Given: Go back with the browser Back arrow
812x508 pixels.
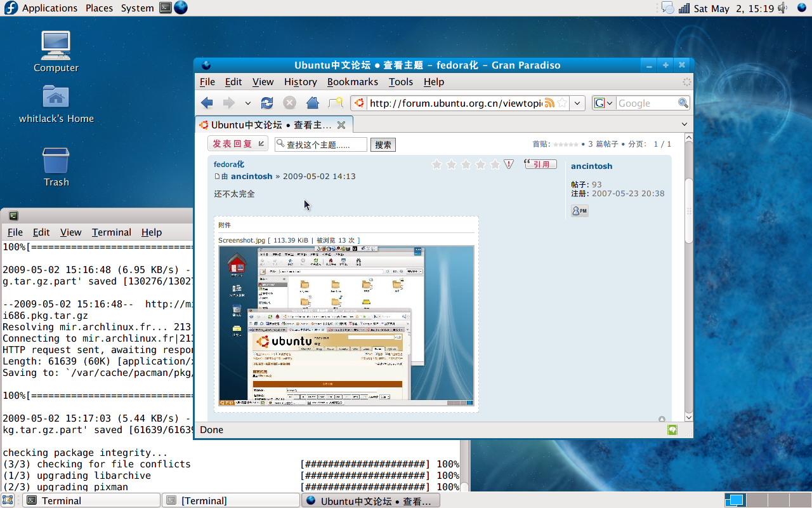Looking at the screenshot, I should 207,103.
